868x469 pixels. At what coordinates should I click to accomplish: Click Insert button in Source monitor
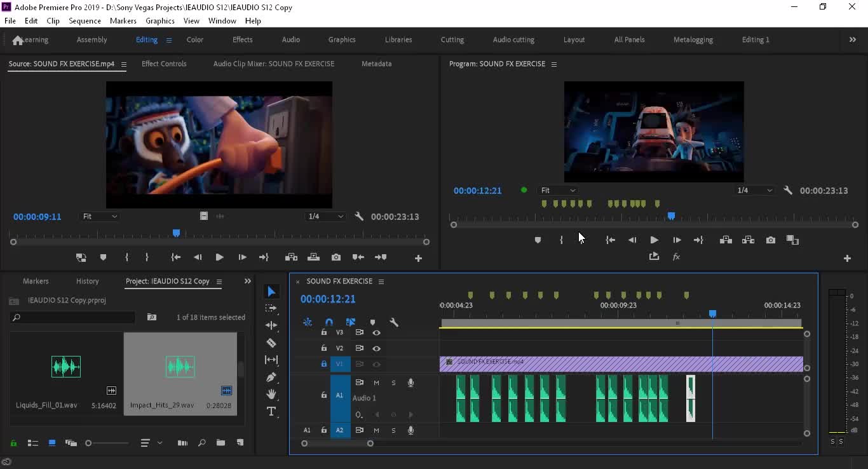(291, 257)
